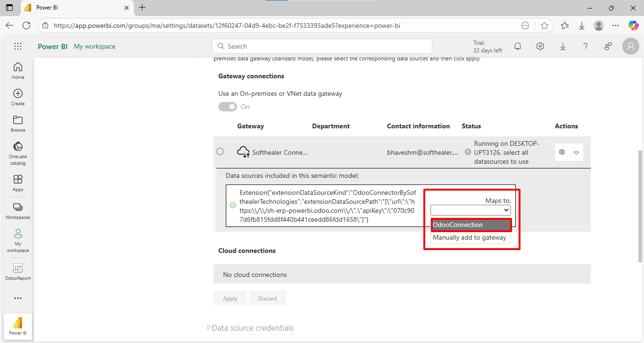The image size is (644, 343).
Task: Open Apps in the left navigation
Action: click(18, 183)
